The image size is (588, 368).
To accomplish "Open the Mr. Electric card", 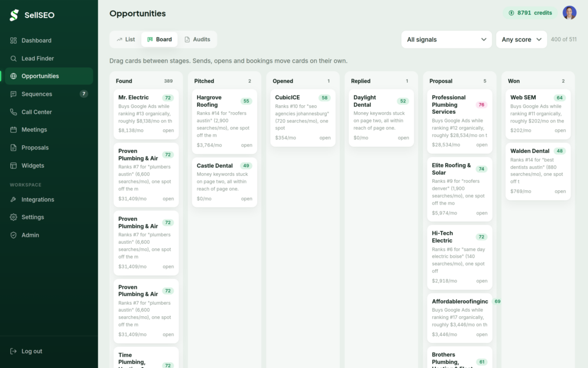I will click(146, 114).
